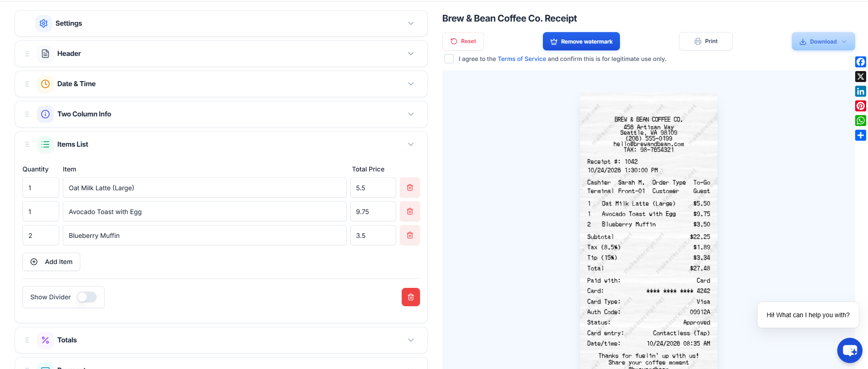Viewport: 868px width, 369px height.
Task: Click the Items List icon
Action: (x=45, y=144)
